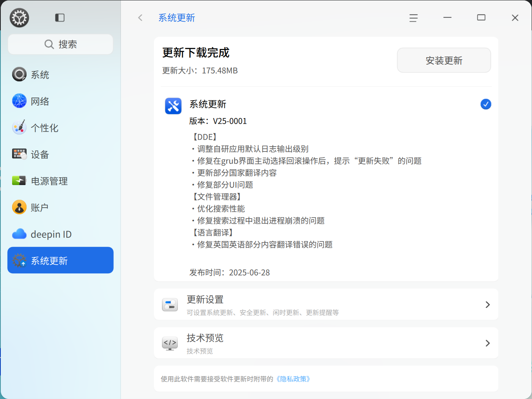Click the blue wrench system update icon
The width and height of the screenshot is (532, 399).
pyautogui.click(x=173, y=106)
